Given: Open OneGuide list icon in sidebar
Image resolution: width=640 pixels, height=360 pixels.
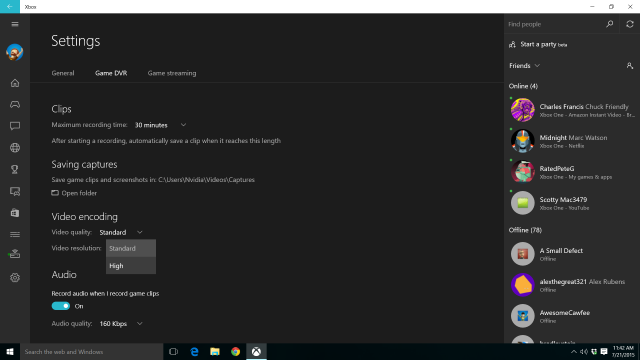Looking at the screenshot, I should coord(15,234).
